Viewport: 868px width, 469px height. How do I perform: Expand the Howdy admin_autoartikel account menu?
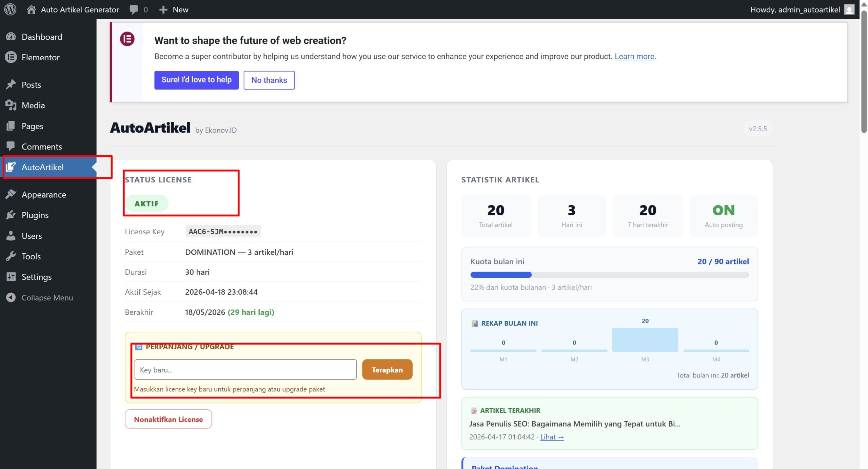pos(795,9)
